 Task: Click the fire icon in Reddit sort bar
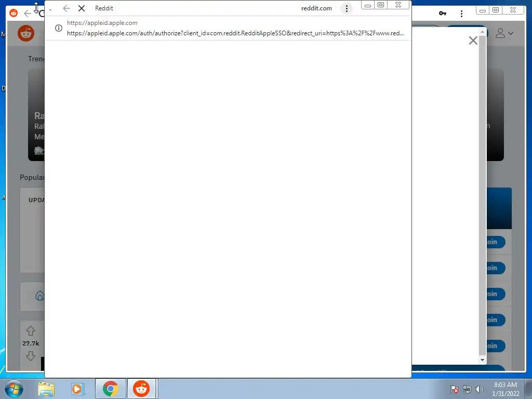point(39,296)
